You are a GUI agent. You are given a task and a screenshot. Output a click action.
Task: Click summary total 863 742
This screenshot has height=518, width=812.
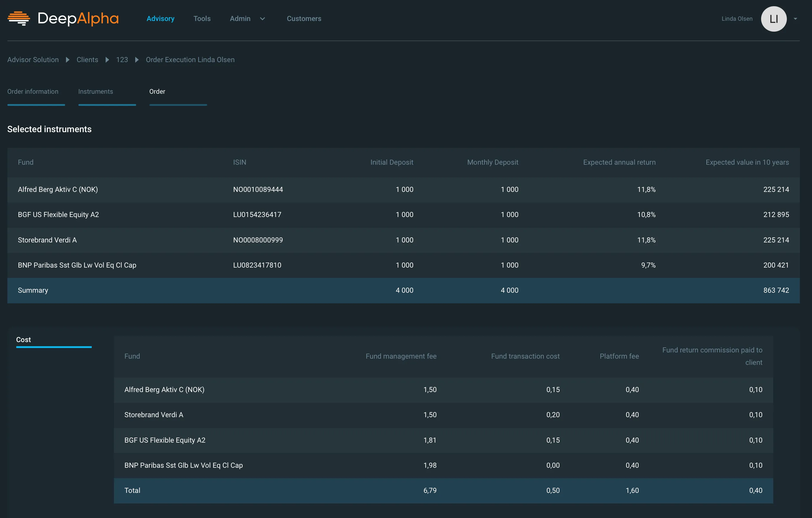pyautogui.click(x=776, y=290)
